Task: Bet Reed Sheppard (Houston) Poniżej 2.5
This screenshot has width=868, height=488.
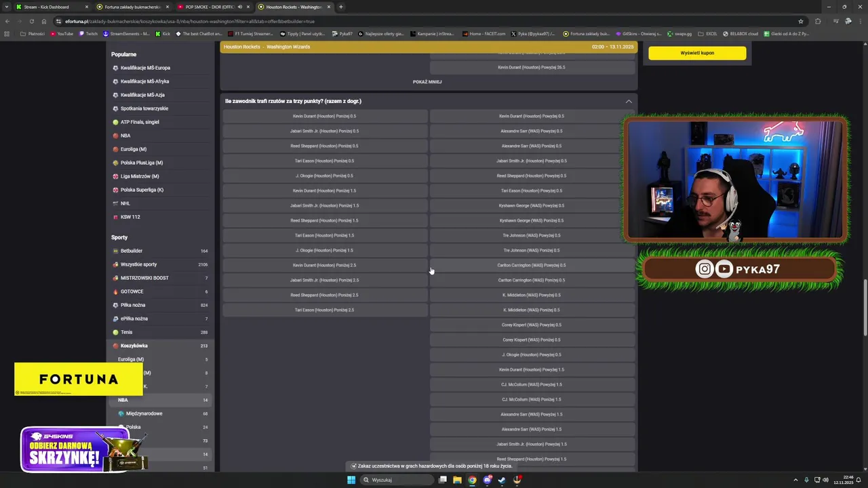Action: tap(325, 295)
